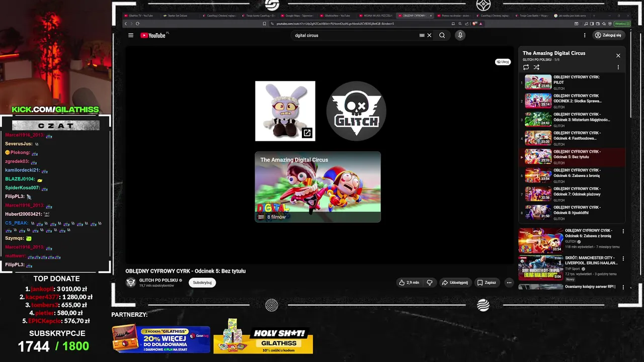Play ODCINEK 2: Słodka Sprawa from playlist
Screen dimensions: 644x362
point(573,101)
